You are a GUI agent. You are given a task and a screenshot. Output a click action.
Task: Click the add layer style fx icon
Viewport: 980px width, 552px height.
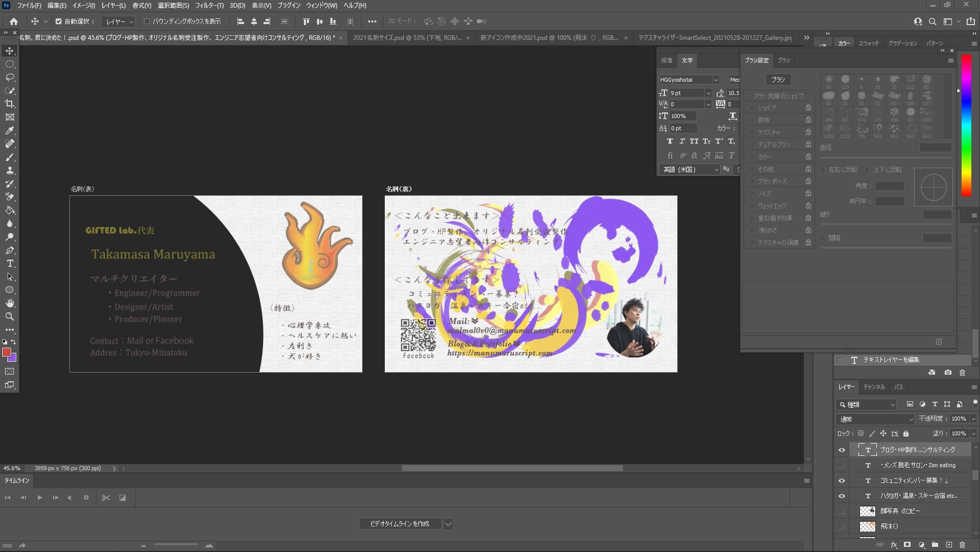coord(894,545)
